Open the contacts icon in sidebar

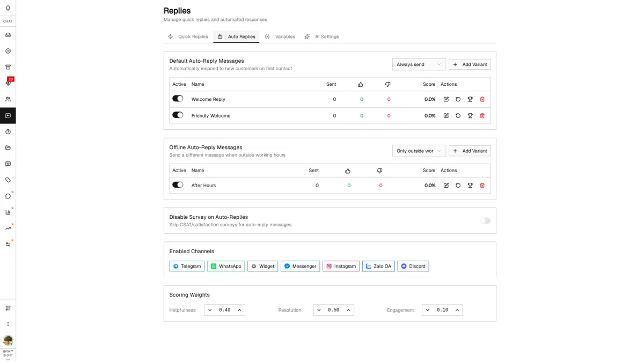(8, 99)
